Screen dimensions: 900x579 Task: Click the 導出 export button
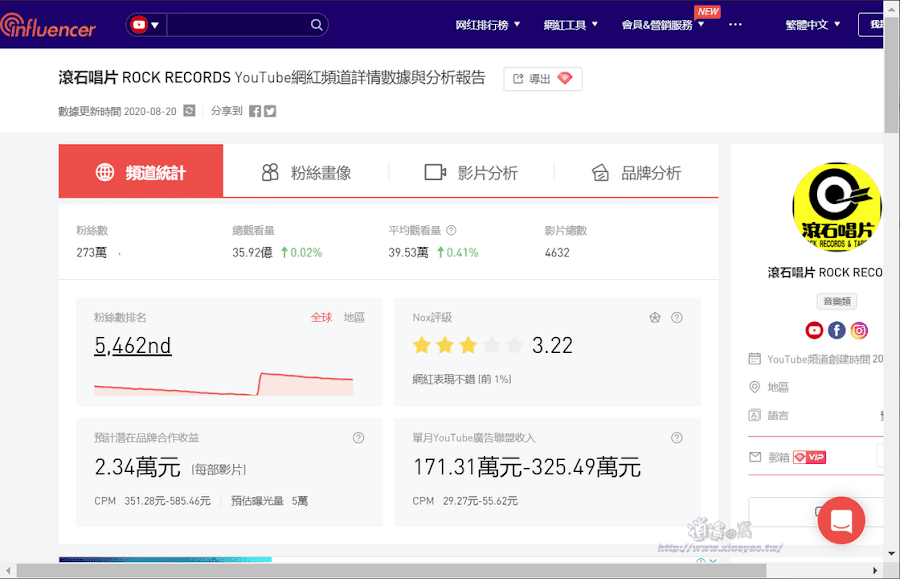[x=542, y=79]
